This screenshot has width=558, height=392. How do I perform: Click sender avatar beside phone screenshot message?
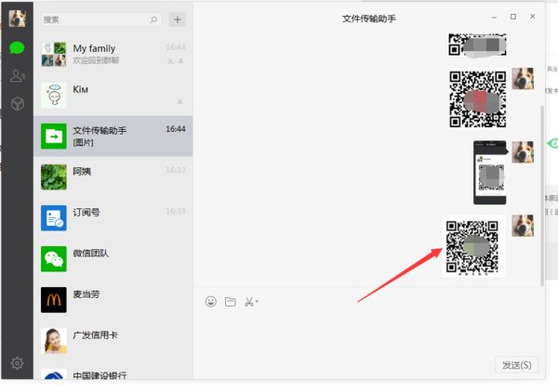click(x=523, y=152)
